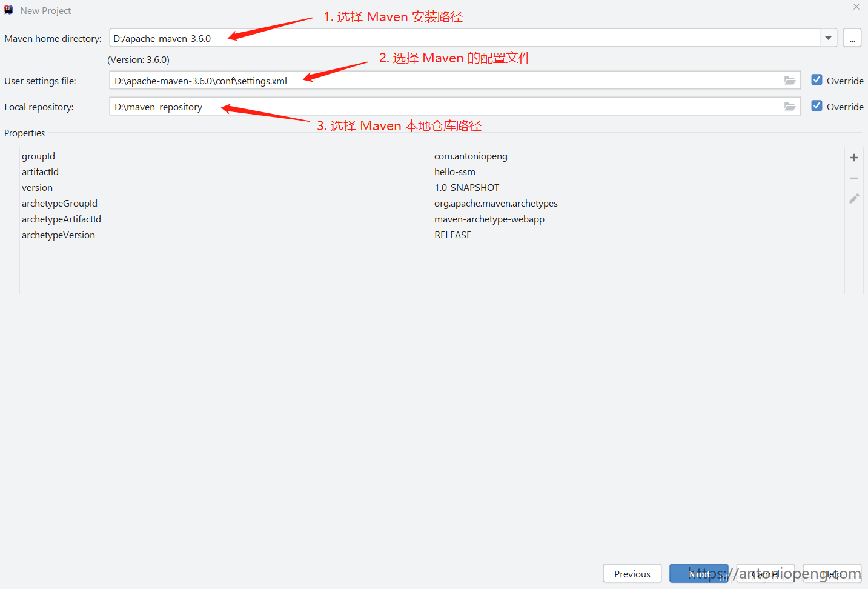Open folder picker for User settings file

point(789,80)
